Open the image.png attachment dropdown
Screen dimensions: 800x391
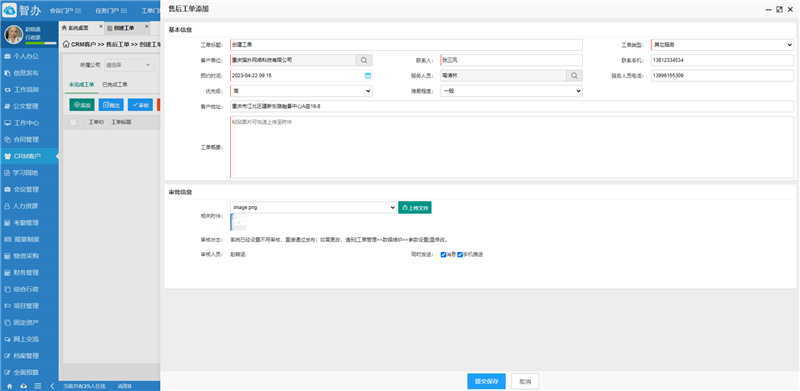click(313, 207)
